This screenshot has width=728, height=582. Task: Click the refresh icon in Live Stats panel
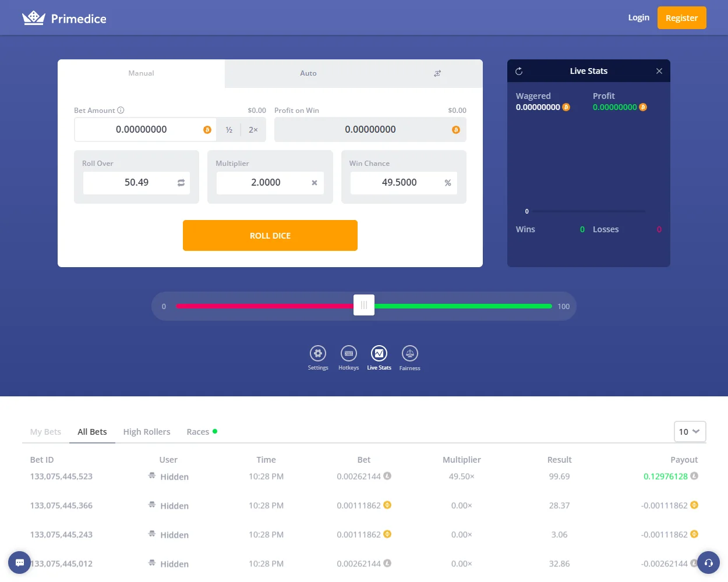pos(519,71)
